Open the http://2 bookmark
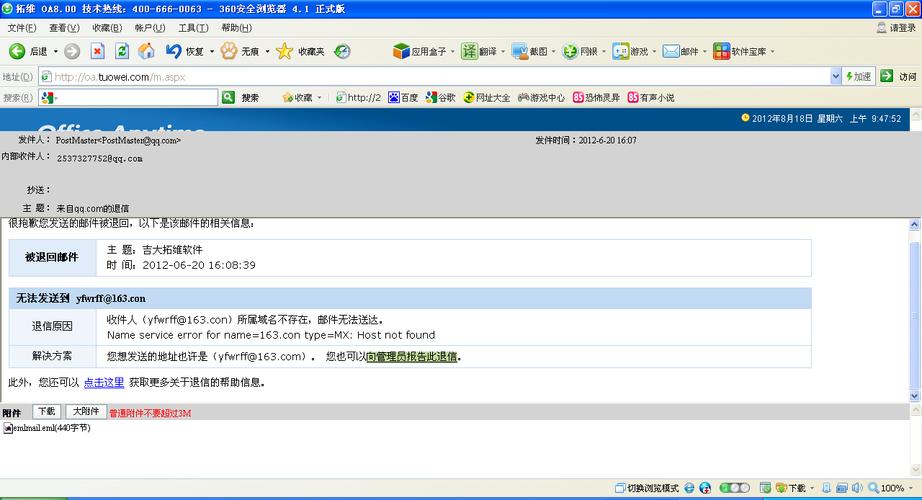The height and width of the screenshot is (500, 922). coord(358,98)
